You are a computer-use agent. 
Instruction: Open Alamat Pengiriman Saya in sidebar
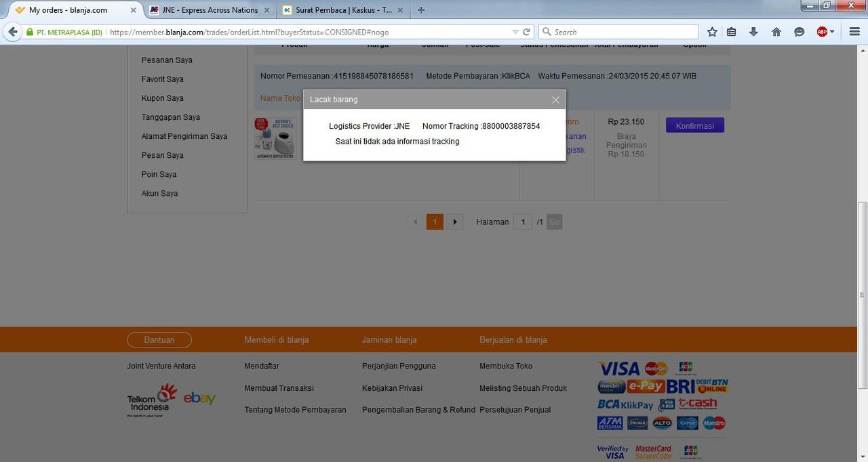(x=184, y=136)
